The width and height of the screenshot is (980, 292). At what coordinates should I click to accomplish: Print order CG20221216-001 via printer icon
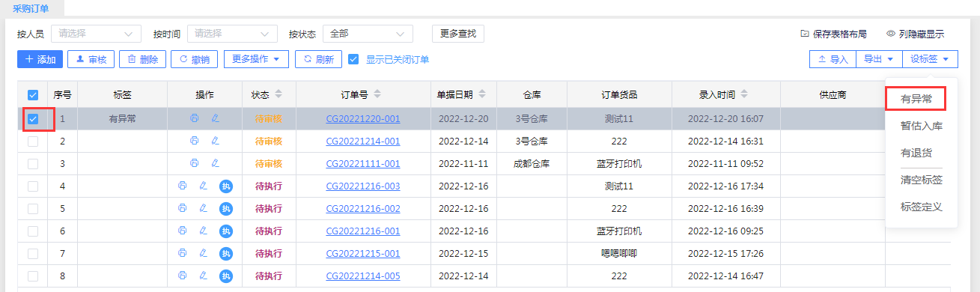point(183,231)
